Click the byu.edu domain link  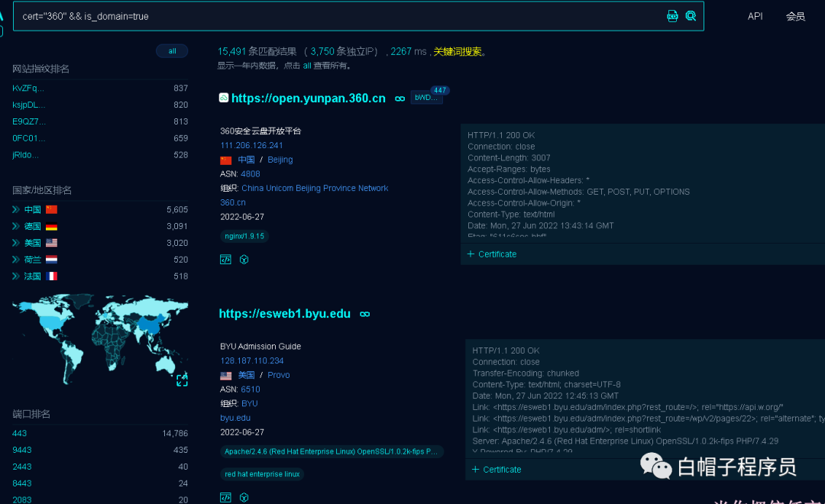[x=235, y=418]
